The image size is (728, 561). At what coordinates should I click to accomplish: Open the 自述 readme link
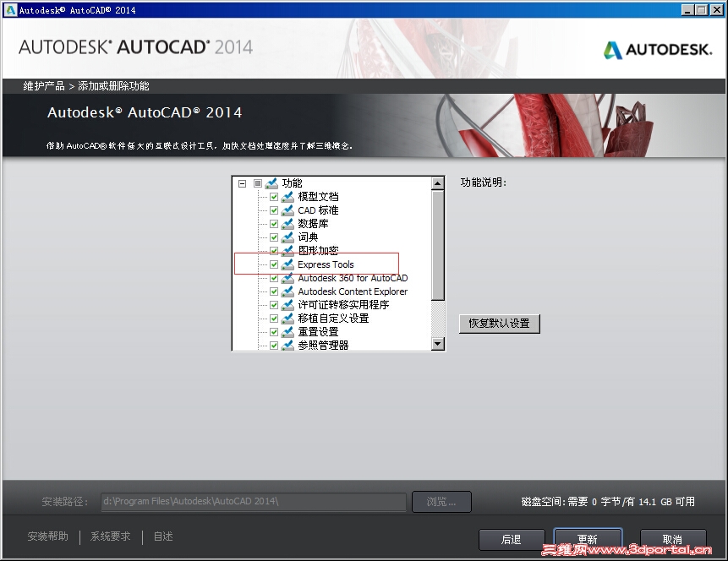coord(163,536)
